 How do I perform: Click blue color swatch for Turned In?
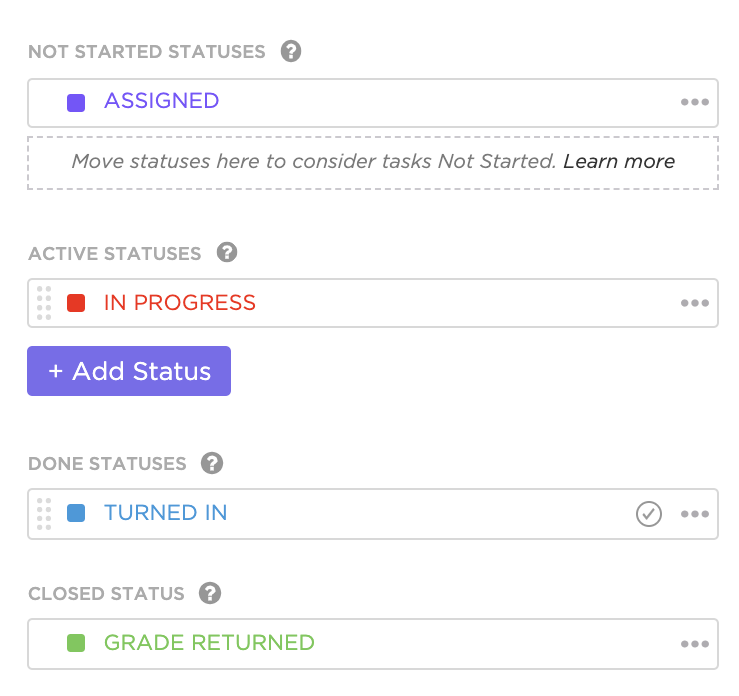pos(76,514)
